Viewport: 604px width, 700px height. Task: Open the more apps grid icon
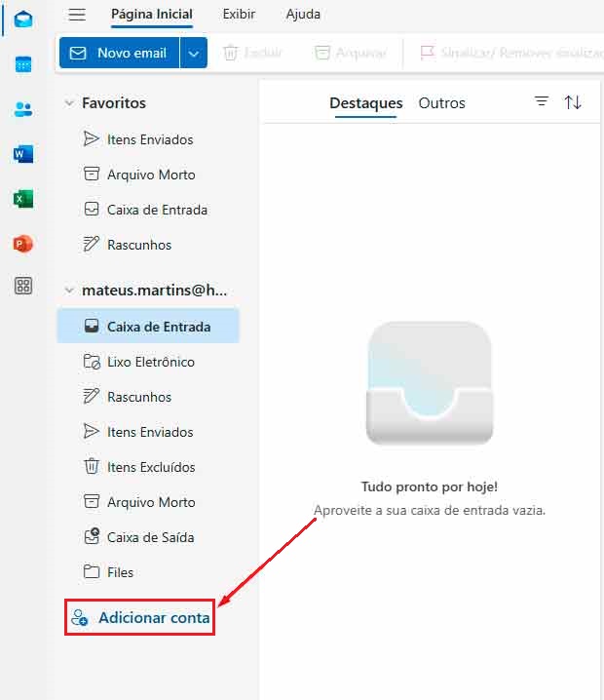(x=23, y=286)
